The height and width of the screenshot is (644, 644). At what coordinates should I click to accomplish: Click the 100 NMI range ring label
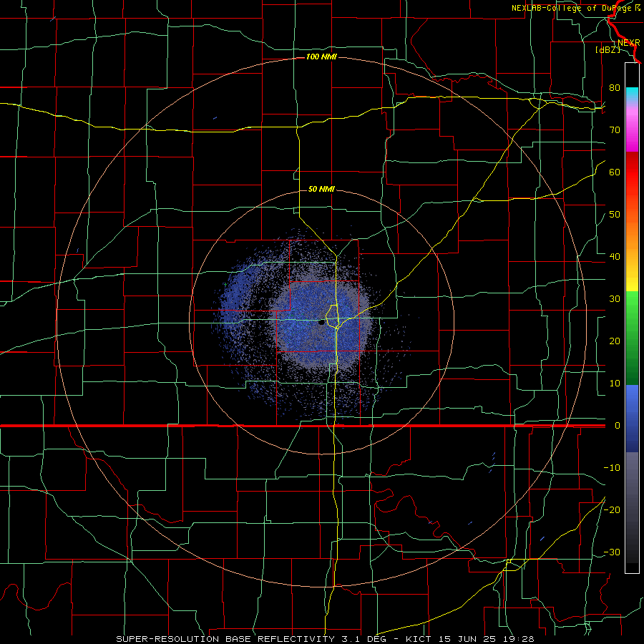pos(321,57)
